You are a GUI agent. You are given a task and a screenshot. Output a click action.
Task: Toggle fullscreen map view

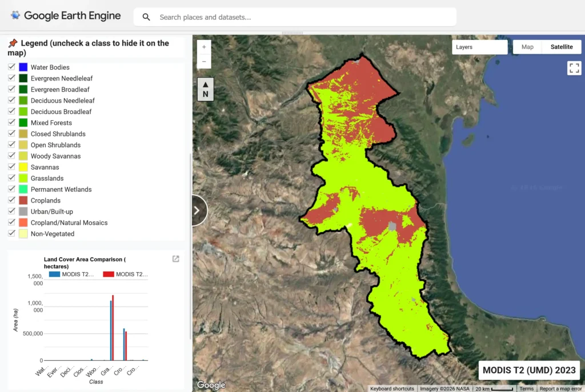tap(574, 68)
